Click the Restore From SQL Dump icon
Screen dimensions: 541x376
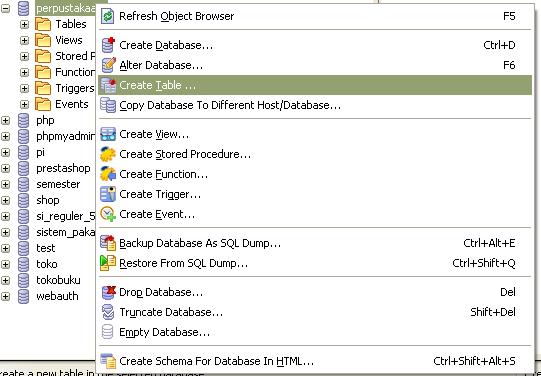point(108,263)
